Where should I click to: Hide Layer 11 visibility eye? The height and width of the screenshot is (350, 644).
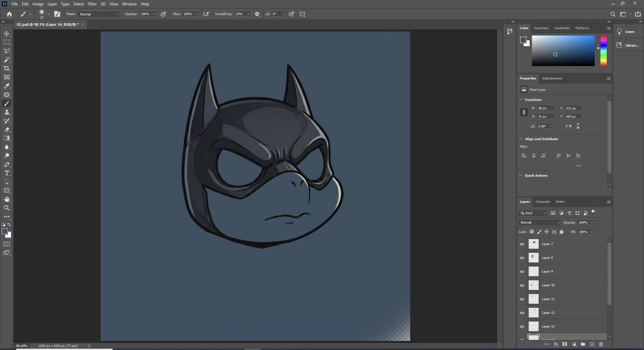(522, 299)
